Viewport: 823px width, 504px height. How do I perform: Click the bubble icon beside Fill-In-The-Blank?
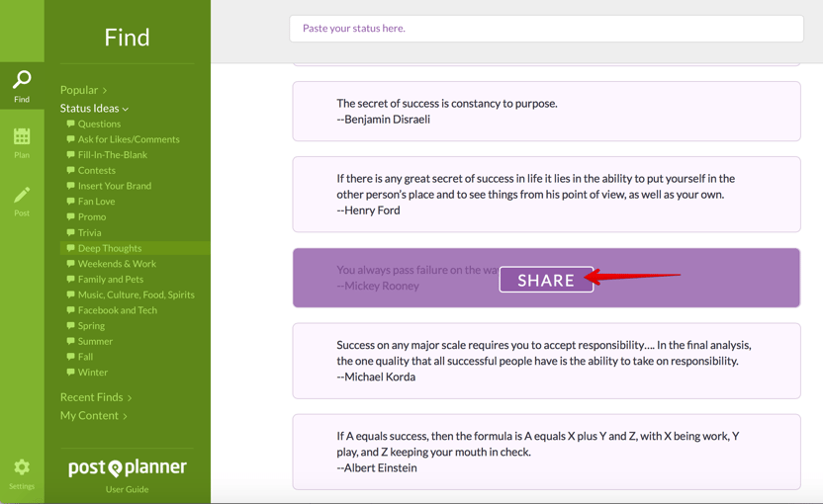[x=70, y=155]
